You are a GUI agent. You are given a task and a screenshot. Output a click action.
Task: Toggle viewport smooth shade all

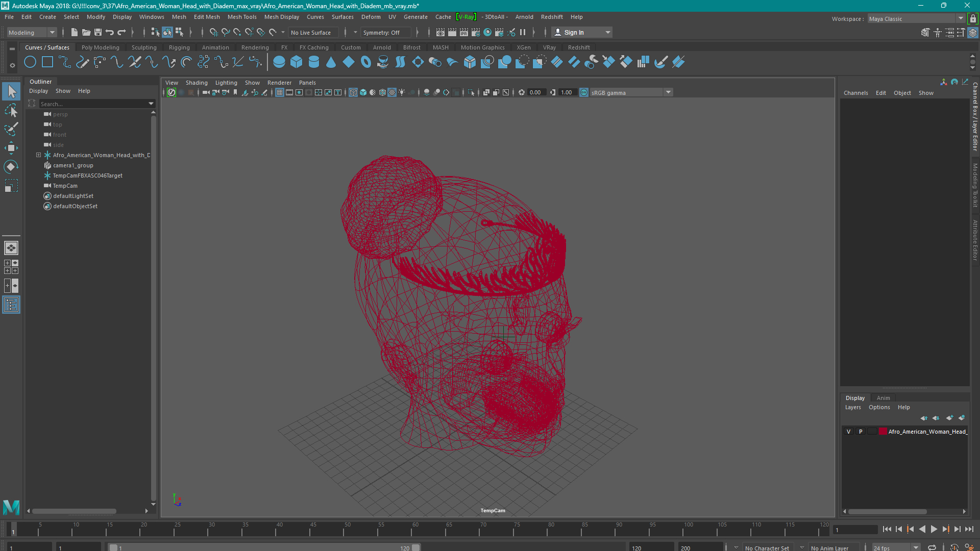click(x=363, y=92)
